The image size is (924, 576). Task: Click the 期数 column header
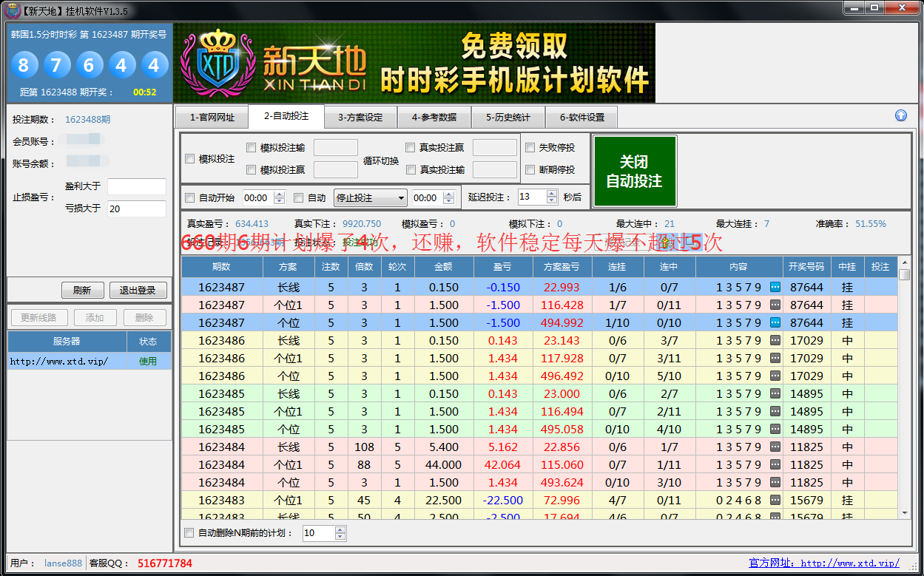pos(222,266)
